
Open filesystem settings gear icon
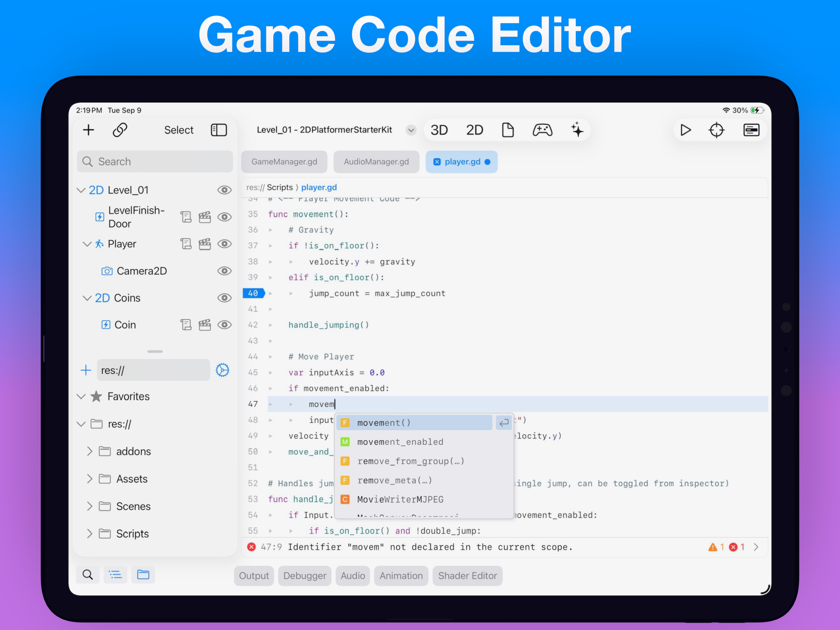click(x=223, y=370)
